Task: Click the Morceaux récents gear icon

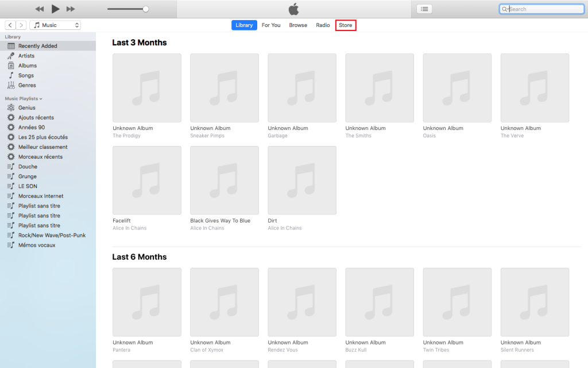Action: 11,156
